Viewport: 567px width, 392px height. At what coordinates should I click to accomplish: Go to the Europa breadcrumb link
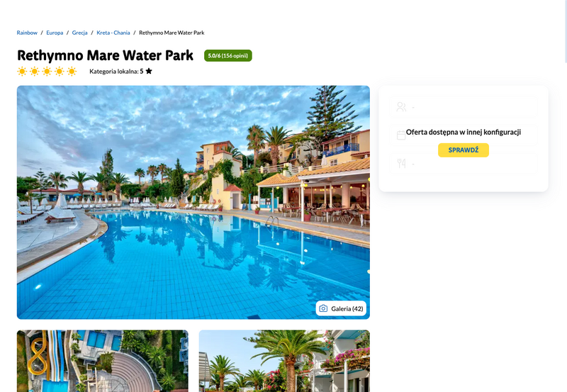click(x=55, y=33)
